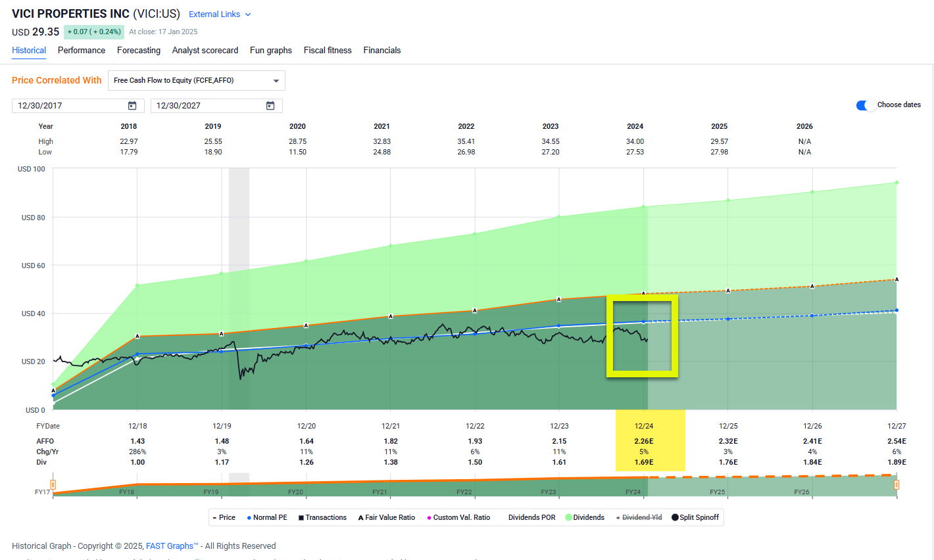934x560 pixels.
Task: Click the Normal PE blue dot legend icon
Action: point(250,517)
